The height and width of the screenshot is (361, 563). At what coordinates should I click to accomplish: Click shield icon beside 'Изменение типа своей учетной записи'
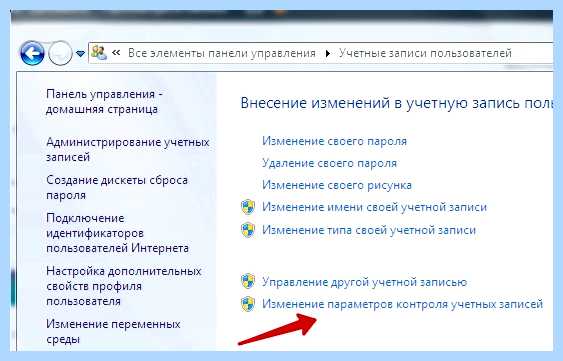click(248, 230)
